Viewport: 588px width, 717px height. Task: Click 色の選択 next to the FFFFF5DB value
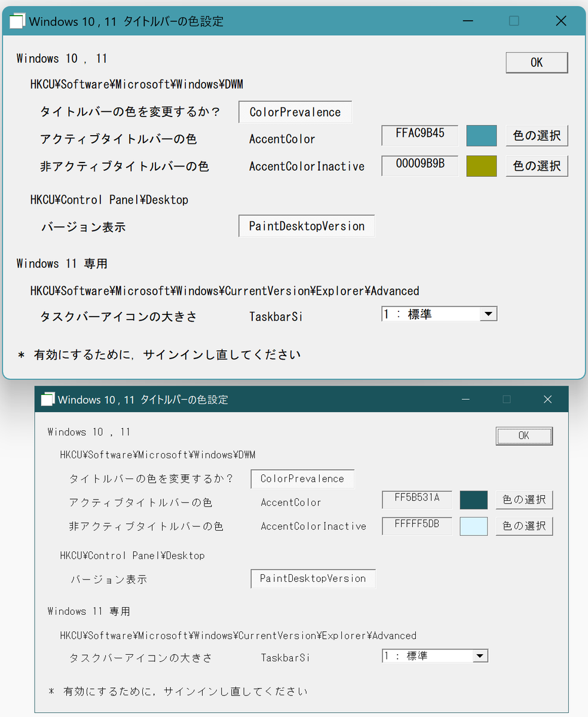coord(524,526)
